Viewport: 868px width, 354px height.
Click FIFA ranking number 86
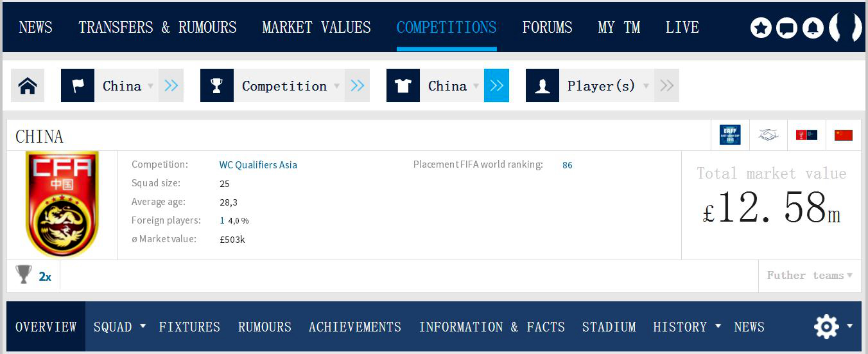click(x=568, y=165)
